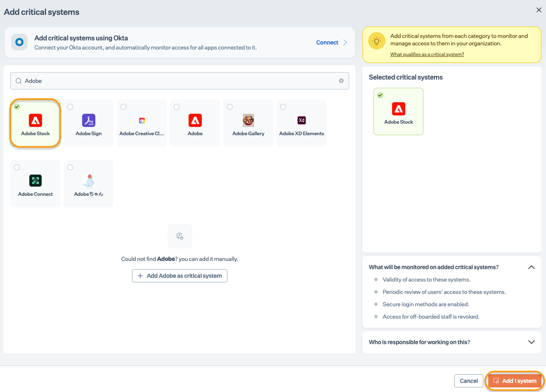Select the Adobeちゃん radio circle
This screenshot has width=546, height=392.
(70, 167)
